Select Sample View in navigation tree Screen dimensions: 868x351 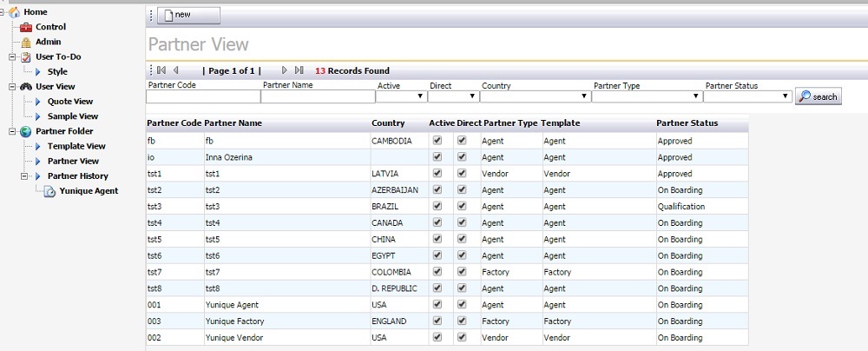(73, 116)
